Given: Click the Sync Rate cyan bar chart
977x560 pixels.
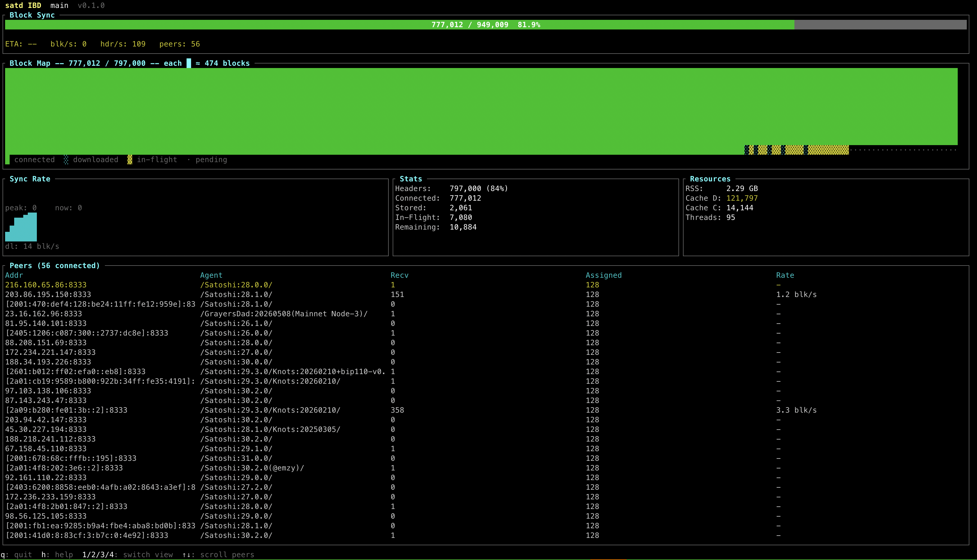Looking at the screenshot, I should 21,227.
